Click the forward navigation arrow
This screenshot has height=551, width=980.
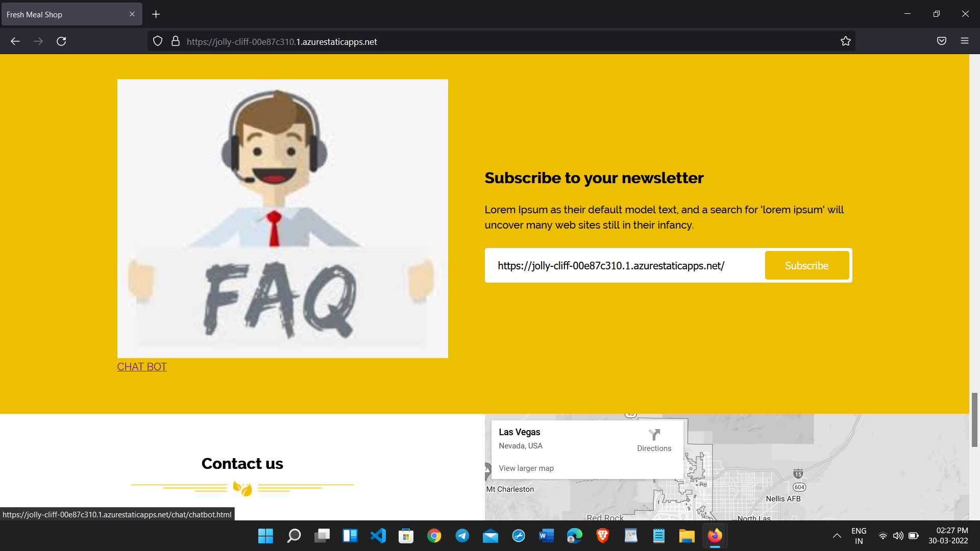click(38, 41)
